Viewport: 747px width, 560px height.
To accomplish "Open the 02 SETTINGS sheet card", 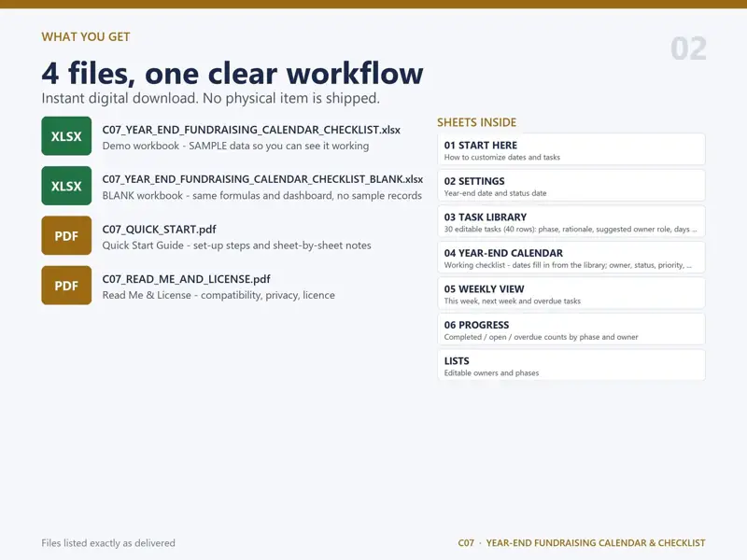I will tap(571, 185).
